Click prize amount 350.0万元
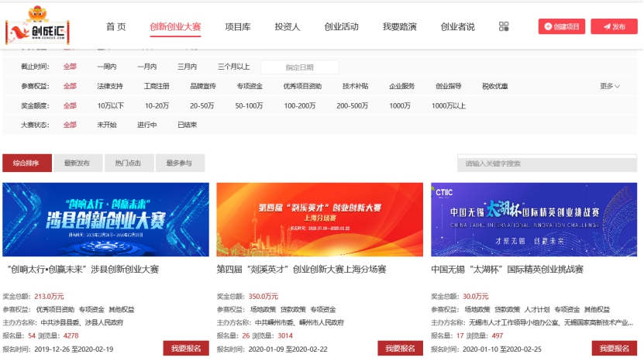Screen dimensions: 644x361 tap(263, 296)
